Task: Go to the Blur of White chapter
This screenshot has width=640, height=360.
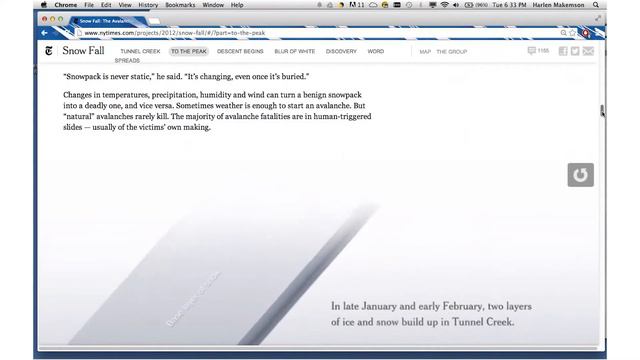Action: pyautogui.click(x=295, y=51)
